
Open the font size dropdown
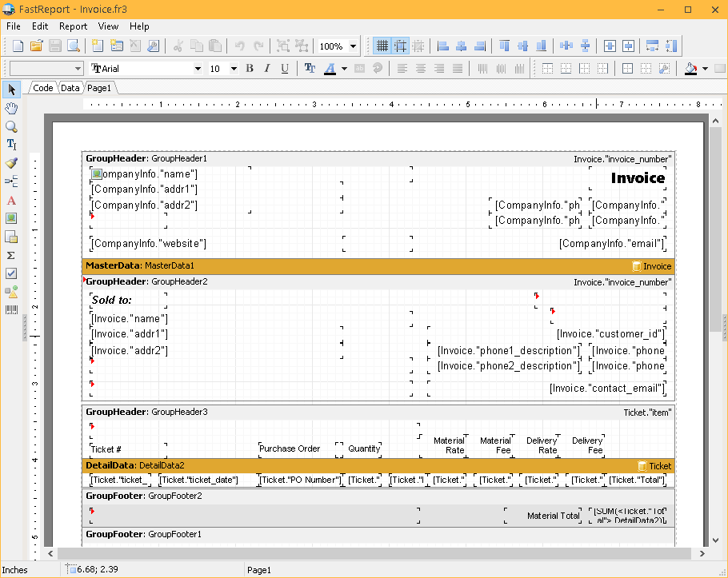234,69
